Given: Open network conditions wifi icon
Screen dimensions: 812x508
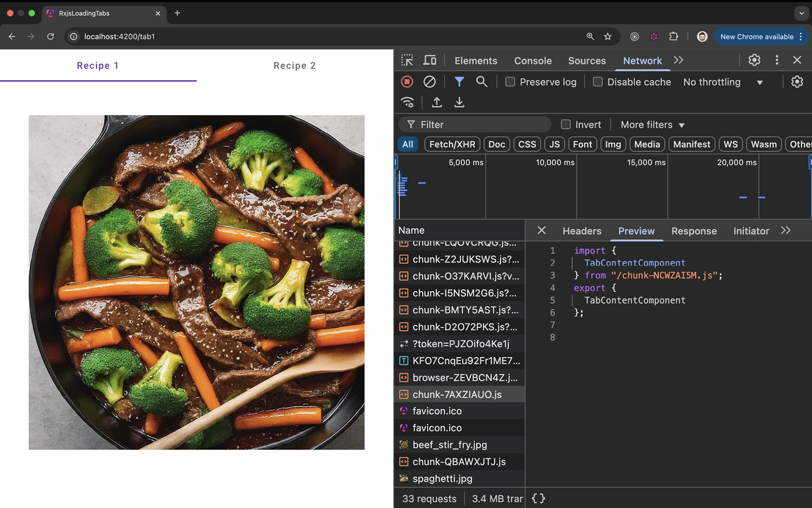Looking at the screenshot, I should tap(407, 102).
